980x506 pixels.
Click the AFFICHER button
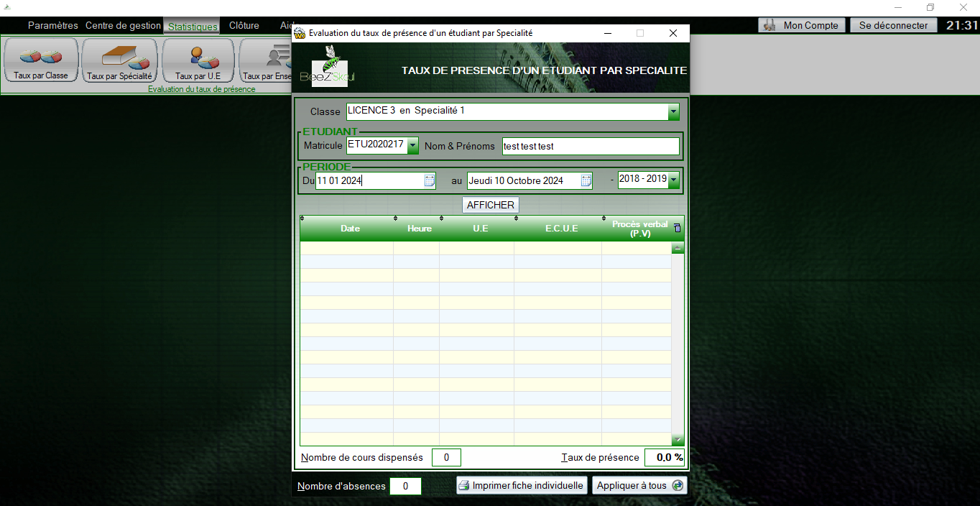tap(490, 205)
